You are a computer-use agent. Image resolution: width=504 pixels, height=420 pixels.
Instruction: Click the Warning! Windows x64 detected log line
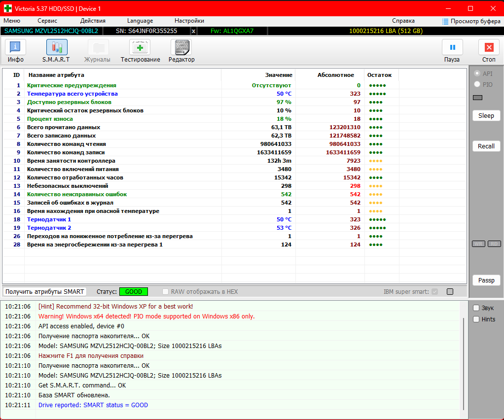[x=146, y=316]
